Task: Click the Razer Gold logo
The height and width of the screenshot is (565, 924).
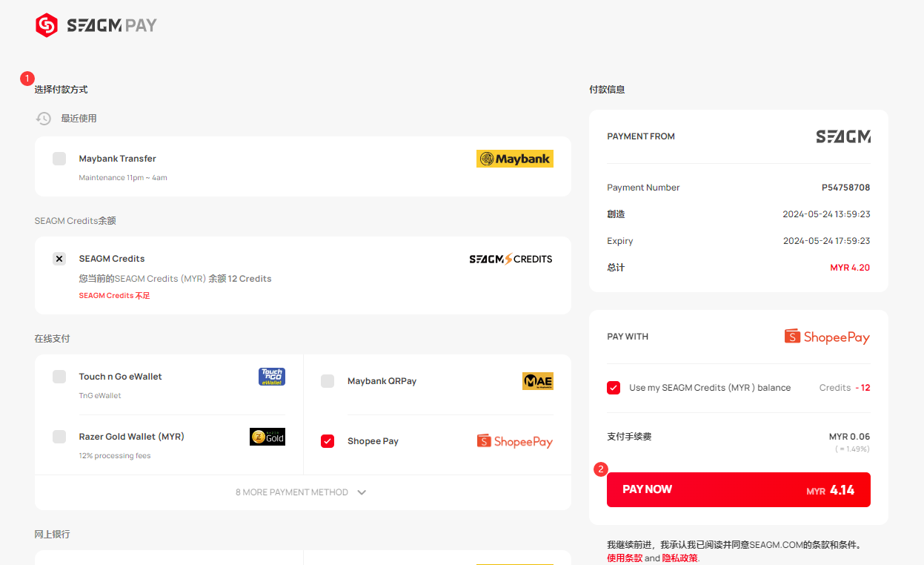Action: pyautogui.click(x=267, y=437)
